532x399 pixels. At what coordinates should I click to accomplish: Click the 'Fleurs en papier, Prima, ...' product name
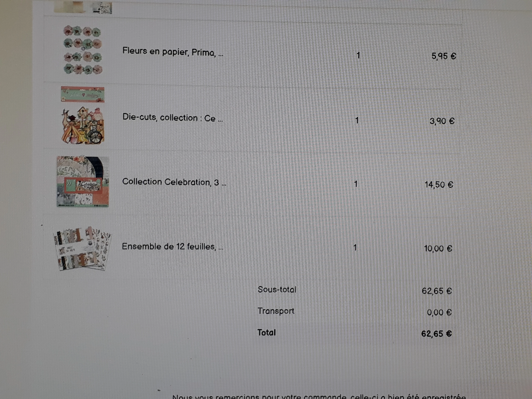click(173, 52)
